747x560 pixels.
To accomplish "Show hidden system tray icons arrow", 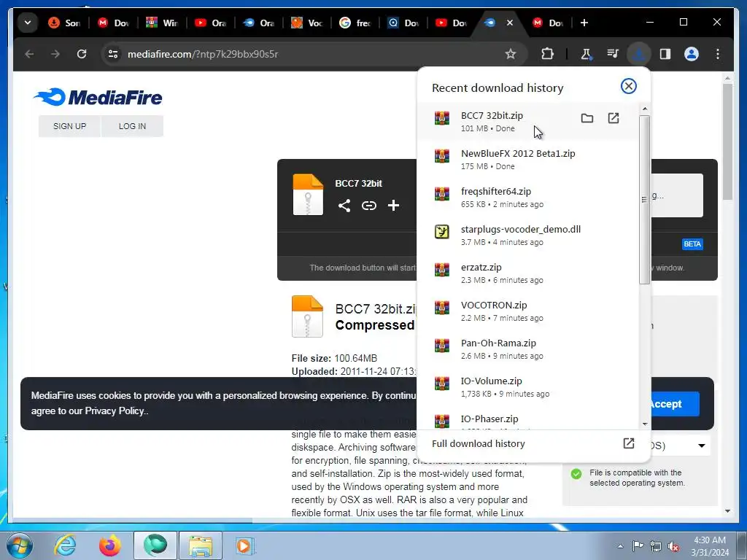I will [x=620, y=546].
